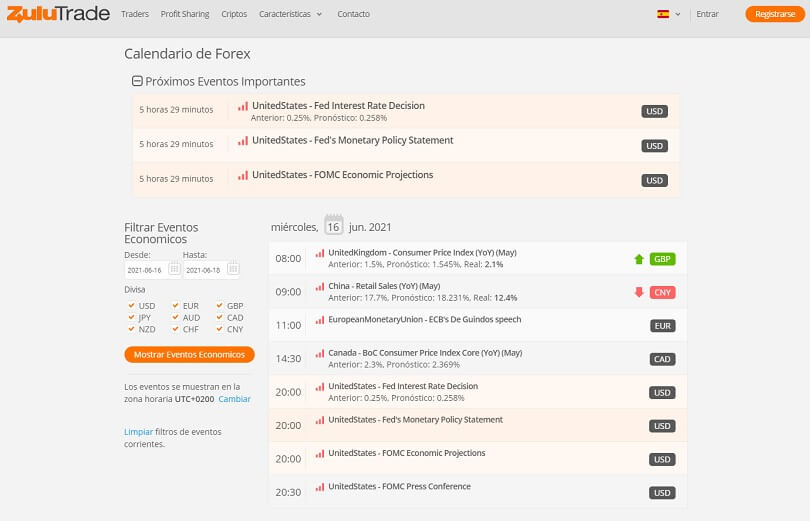Screen dimensions: 810x521
Task: Click the 20:30 time cell
Action: [x=288, y=492]
